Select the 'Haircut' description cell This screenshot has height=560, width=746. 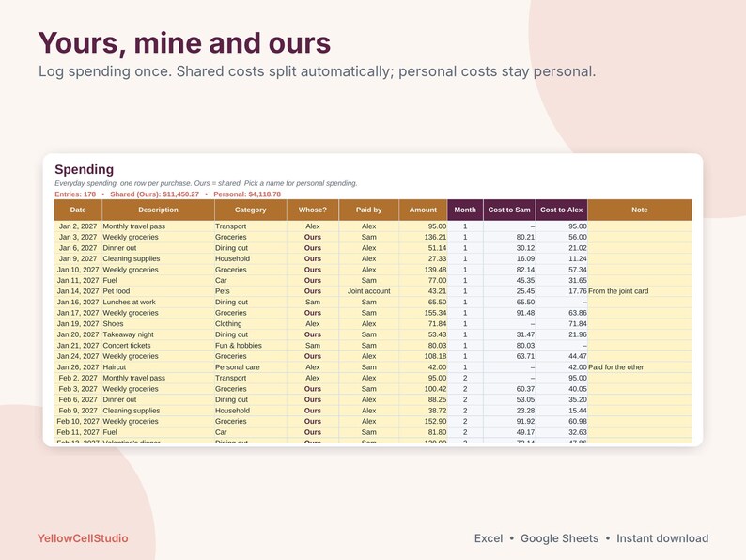[x=158, y=367]
